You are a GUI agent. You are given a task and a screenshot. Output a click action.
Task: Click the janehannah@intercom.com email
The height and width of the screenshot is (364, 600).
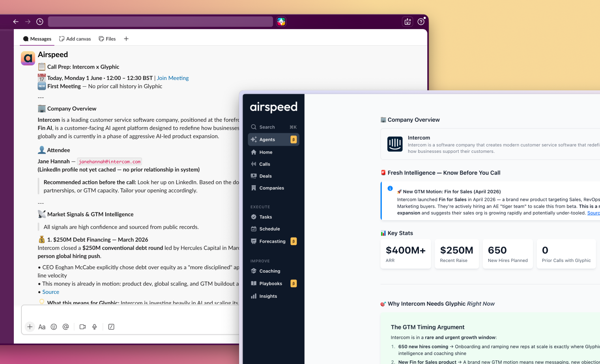[x=110, y=162]
